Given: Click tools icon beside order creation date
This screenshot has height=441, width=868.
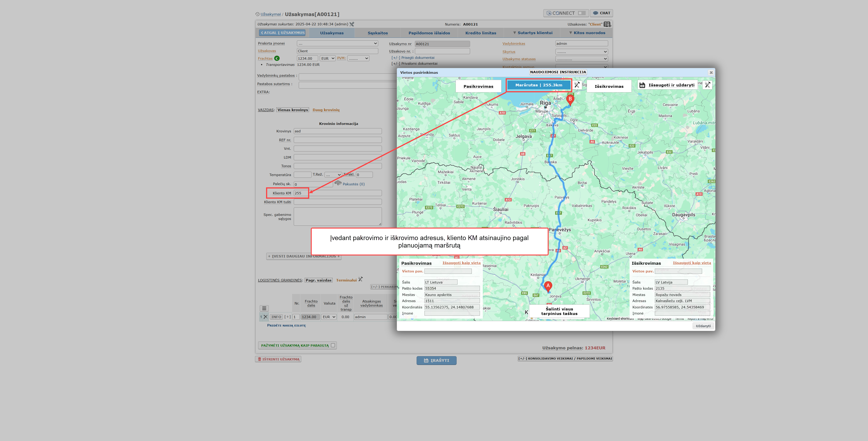Looking at the screenshot, I should [x=352, y=24].
